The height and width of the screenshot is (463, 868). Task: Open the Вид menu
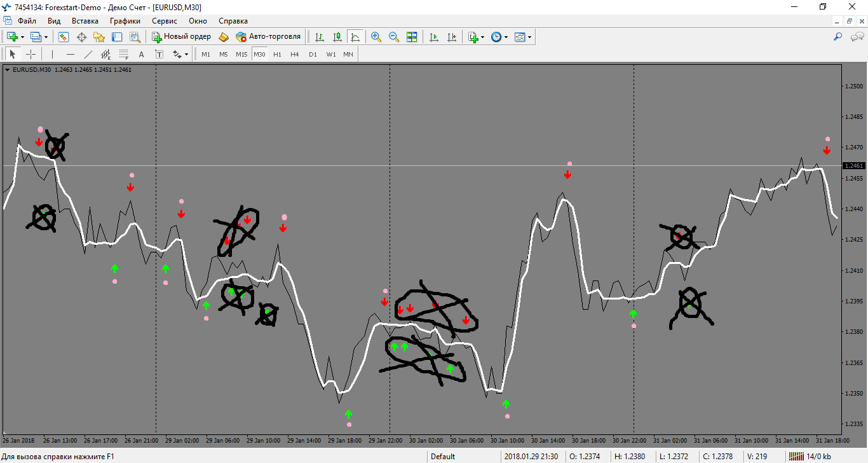point(54,21)
